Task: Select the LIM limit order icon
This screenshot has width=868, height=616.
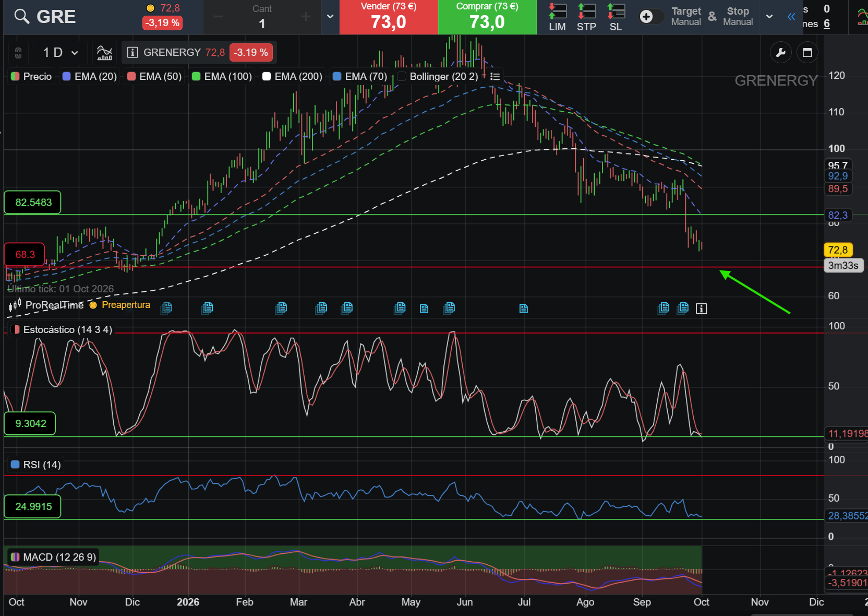Action: pyautogui.click(x=557, y=17)
